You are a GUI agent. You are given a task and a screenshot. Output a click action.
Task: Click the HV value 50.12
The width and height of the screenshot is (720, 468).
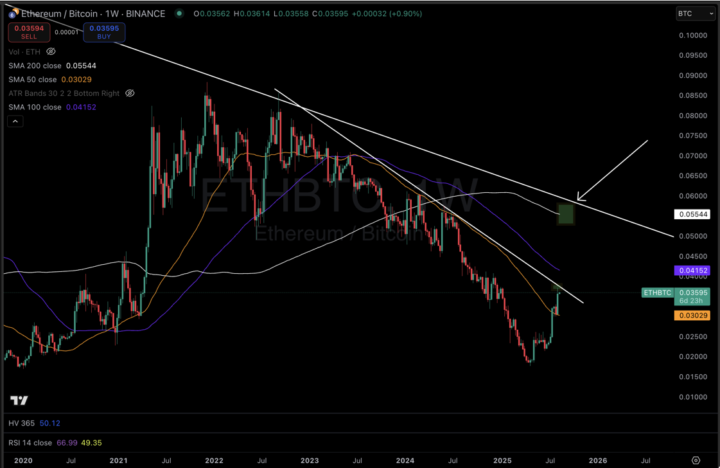point(50,423)
